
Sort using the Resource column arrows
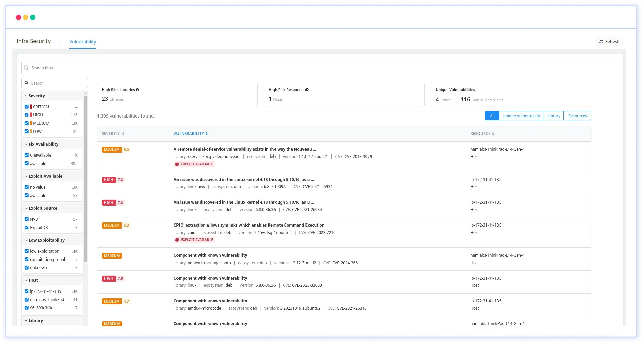coord(493,134)
